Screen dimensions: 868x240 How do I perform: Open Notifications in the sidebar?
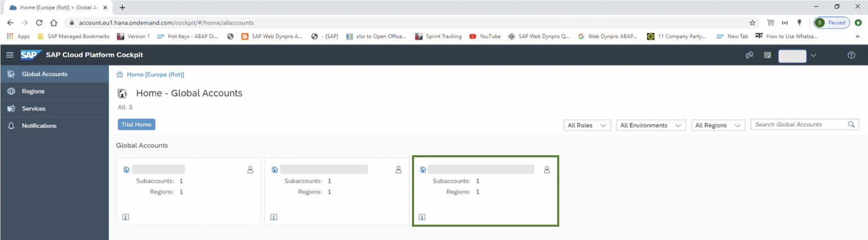pos(54,126)
